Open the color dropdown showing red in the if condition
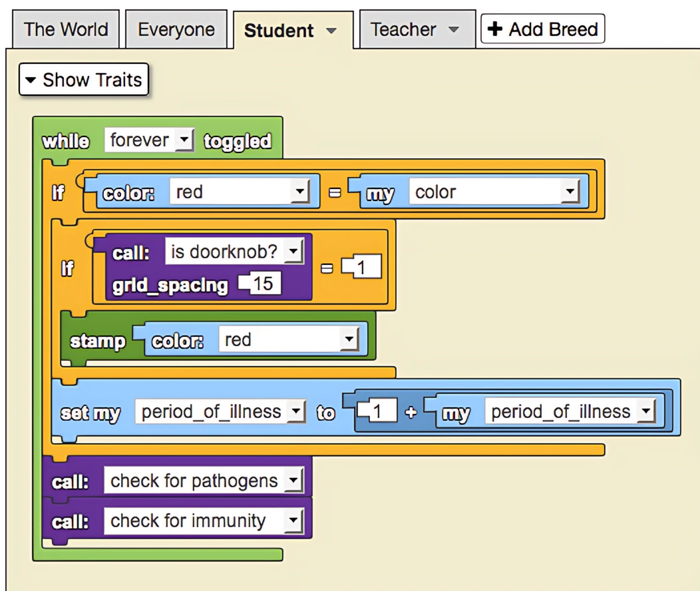 (x=301, y=192)
